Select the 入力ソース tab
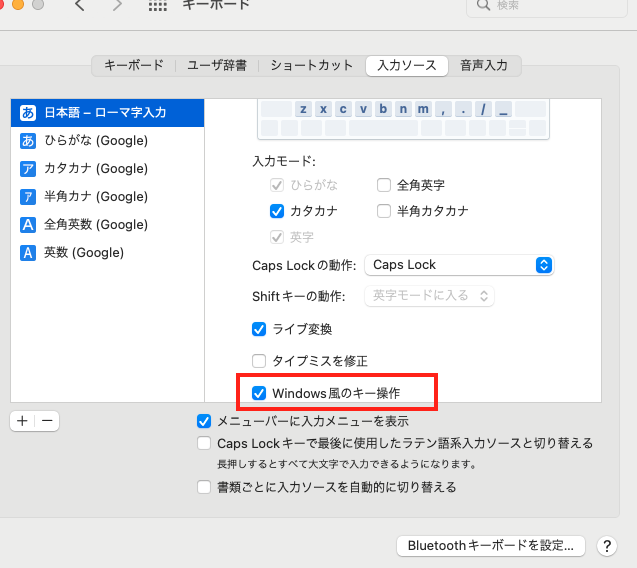Image resolution: width=637 pixels, height=568 pixels. click(x=407, y=65)
